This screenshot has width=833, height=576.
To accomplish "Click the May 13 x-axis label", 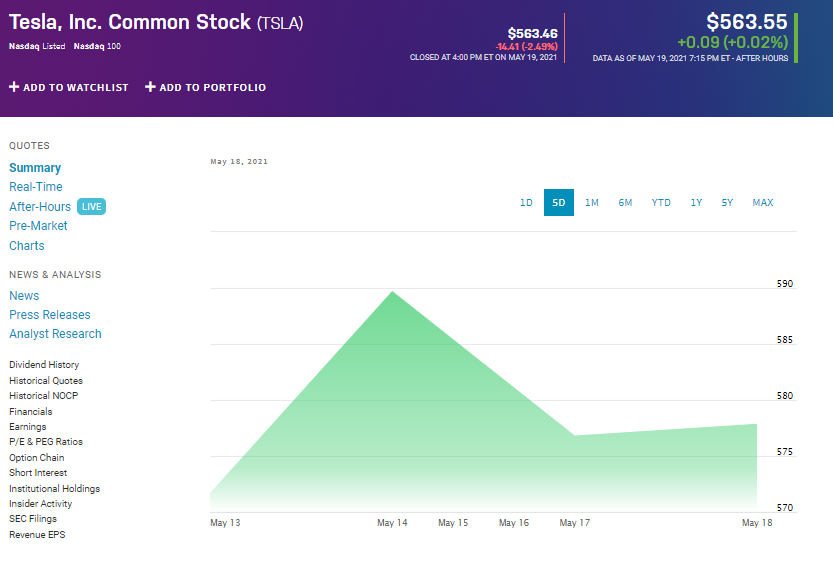I will [x=225, y=523].
